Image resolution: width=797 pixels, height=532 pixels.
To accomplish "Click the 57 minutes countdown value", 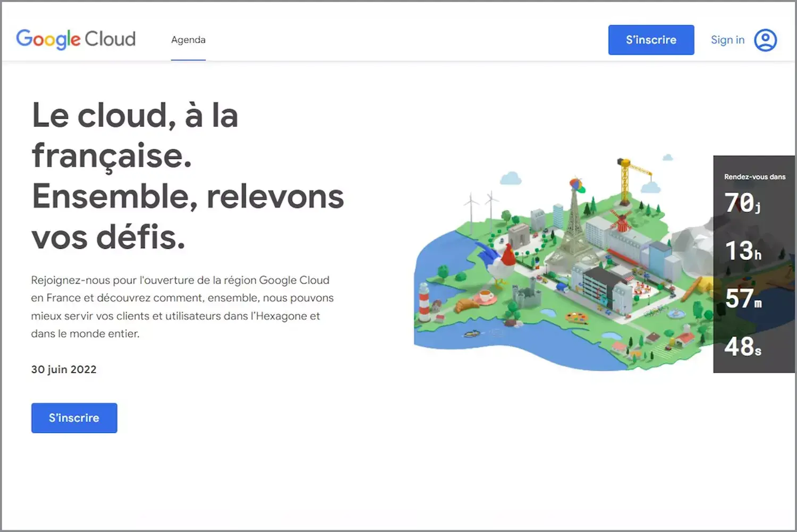I will (743, 298).
